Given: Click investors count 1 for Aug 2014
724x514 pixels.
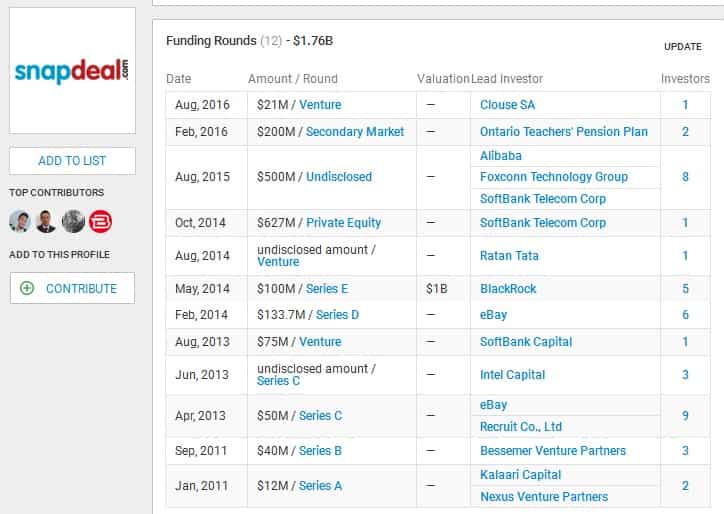Looking at the screenshot, I should [x=685, y=256].
